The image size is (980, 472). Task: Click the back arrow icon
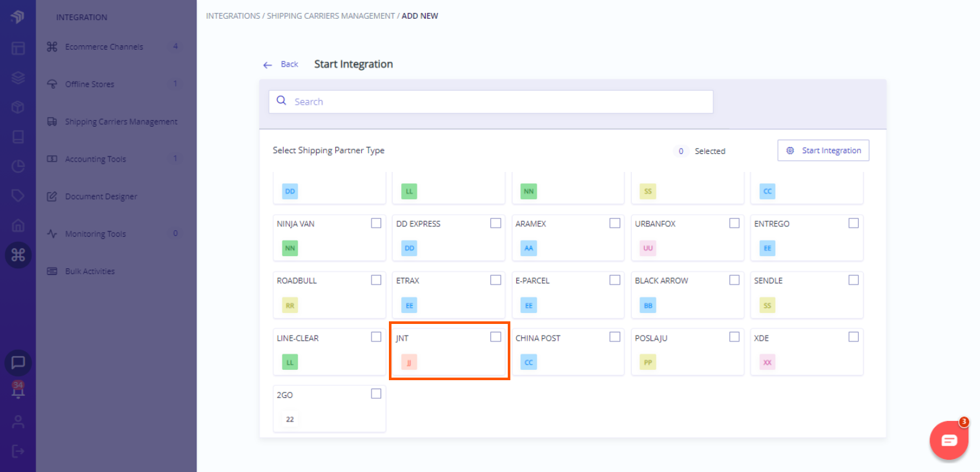tap(267, 65)
